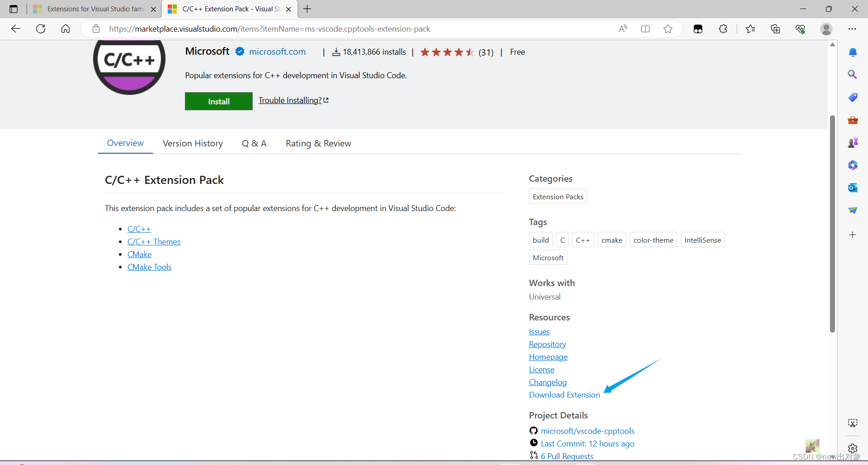Visit the microsoft.com publisher link
This screenshot has width=868, height=465.
pyautogui.click(x=277, y=52)
